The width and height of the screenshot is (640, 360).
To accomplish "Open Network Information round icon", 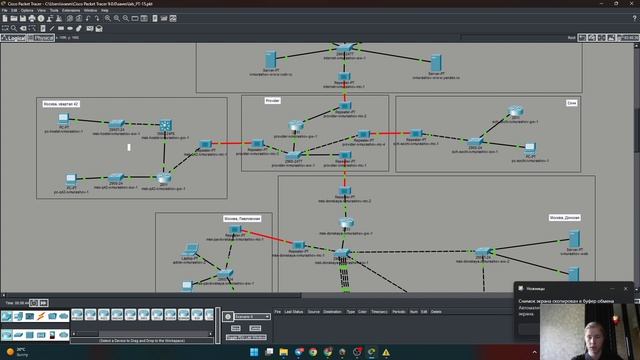I will pos(41,18).
